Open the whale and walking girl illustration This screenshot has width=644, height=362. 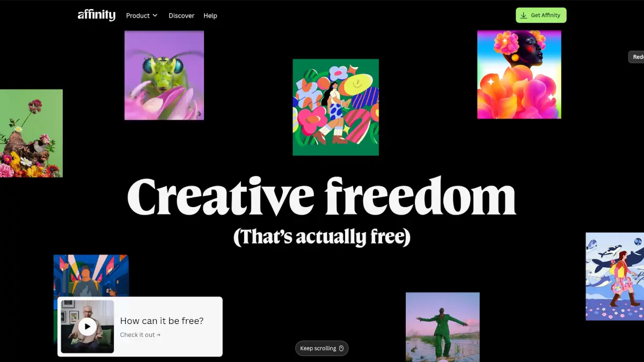click(614, 276)
